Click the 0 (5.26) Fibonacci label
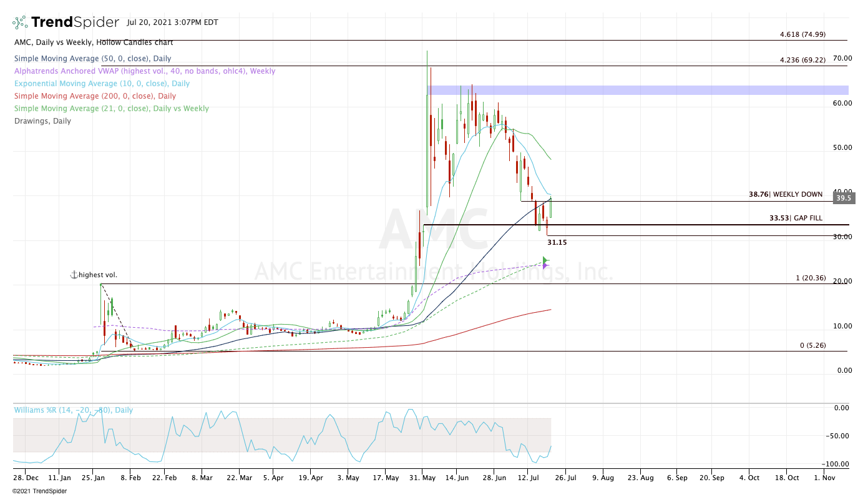This screenshot has width=868, height=497. pos(813,345)
